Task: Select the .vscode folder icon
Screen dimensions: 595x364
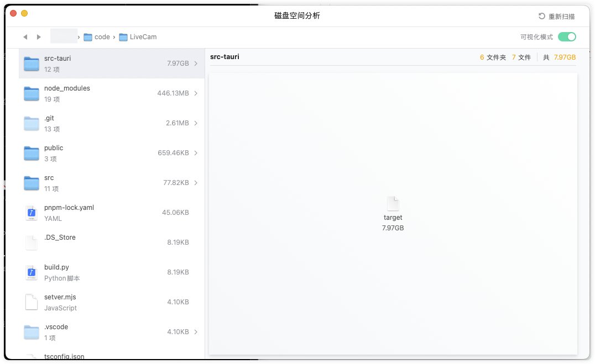Action: (x=32, y=332)
